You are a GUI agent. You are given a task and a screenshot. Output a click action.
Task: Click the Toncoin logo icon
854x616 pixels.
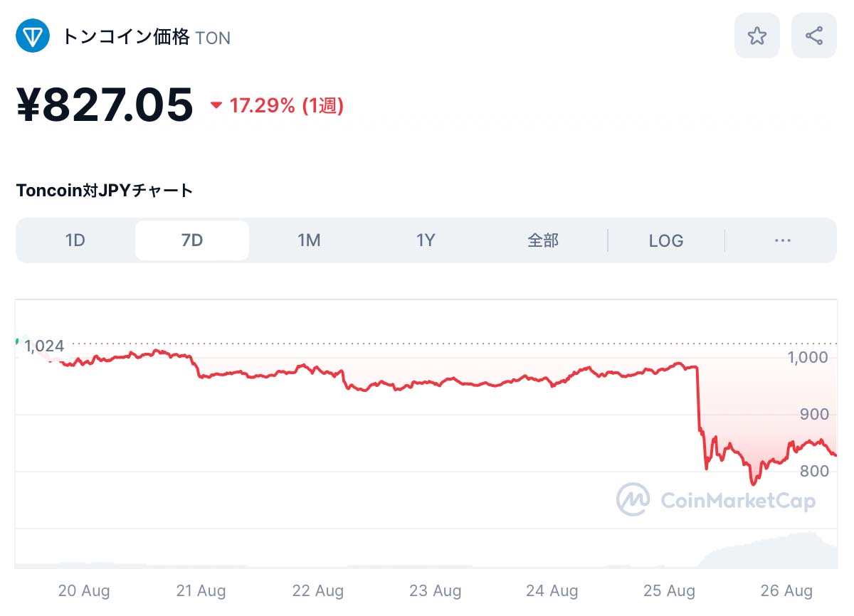pos(33,36)
